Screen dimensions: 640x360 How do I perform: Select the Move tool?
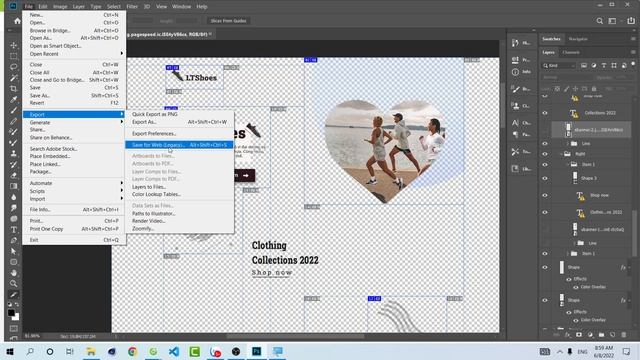click(x=14, y=45)
